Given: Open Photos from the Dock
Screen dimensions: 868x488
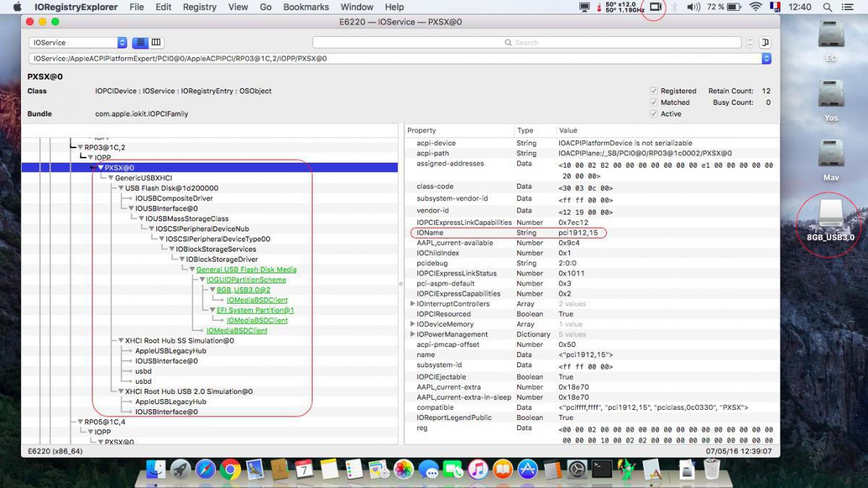Looking at the screenshot, I should coord(404,469).
